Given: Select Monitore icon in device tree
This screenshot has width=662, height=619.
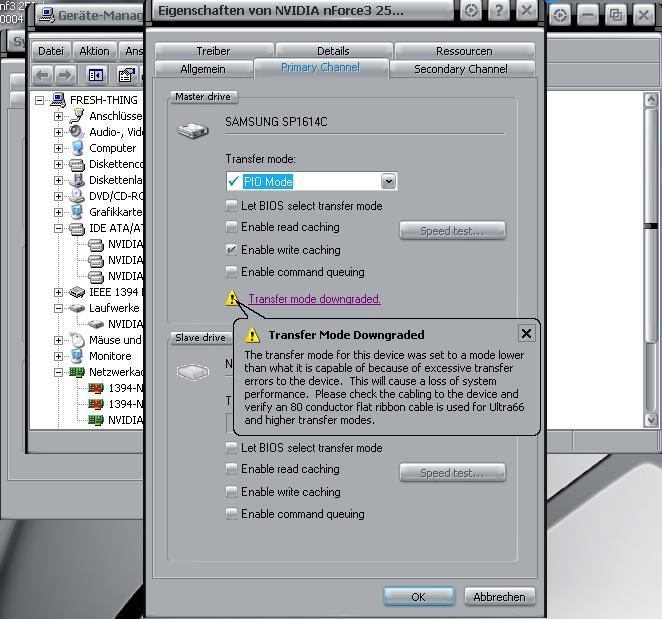Looking at the screenshot, I should [x=77, y=356].
